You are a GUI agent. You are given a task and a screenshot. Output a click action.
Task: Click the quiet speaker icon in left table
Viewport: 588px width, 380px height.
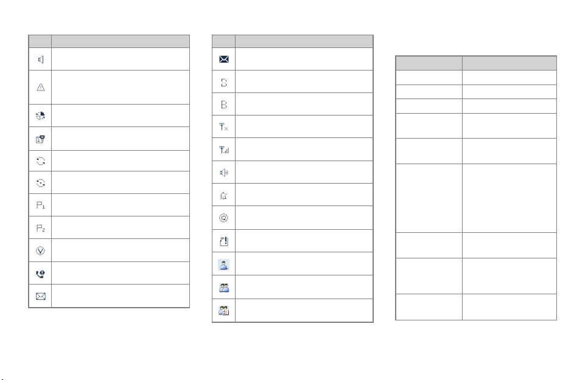41,59
